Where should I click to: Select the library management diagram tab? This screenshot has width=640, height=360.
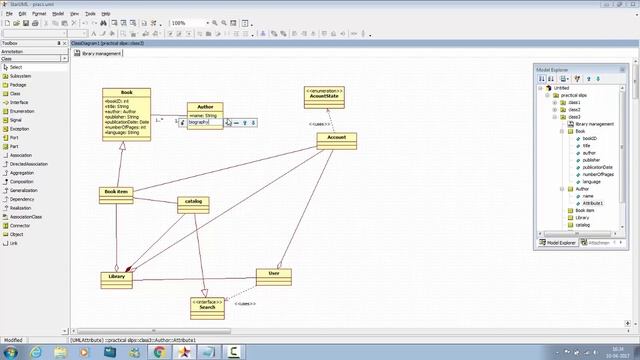point(98,53)
